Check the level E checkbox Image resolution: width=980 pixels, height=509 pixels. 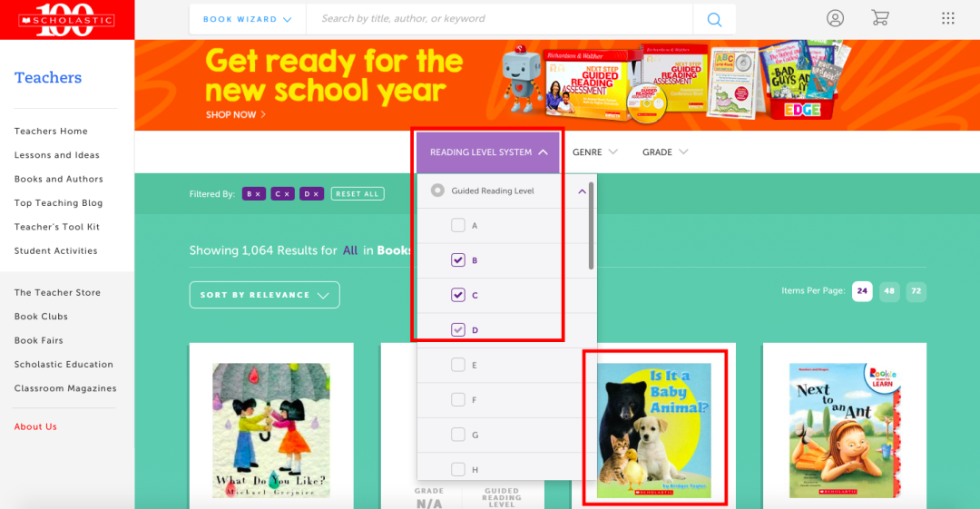pyautogui.click(x=458, y=365)
